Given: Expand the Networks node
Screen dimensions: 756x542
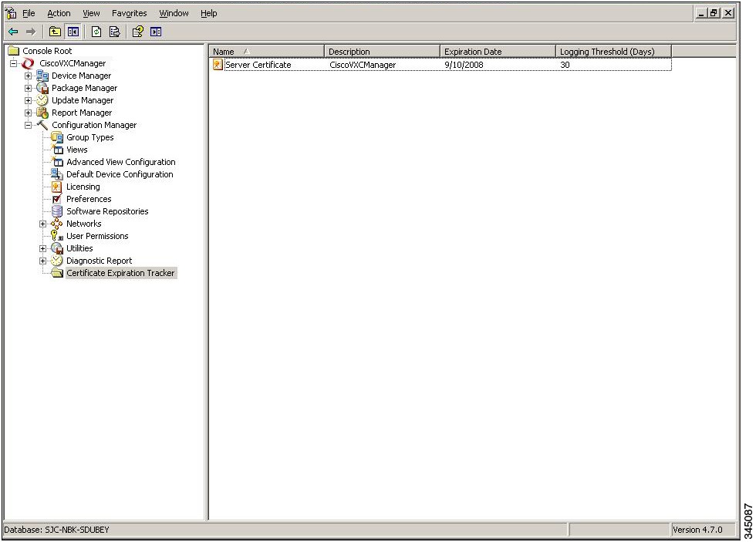Looking at the screenshot, I should point(42,224).
